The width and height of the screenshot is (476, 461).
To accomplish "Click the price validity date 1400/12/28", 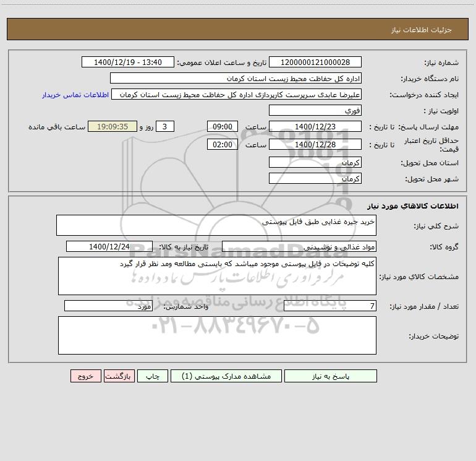I will (315, 144).
